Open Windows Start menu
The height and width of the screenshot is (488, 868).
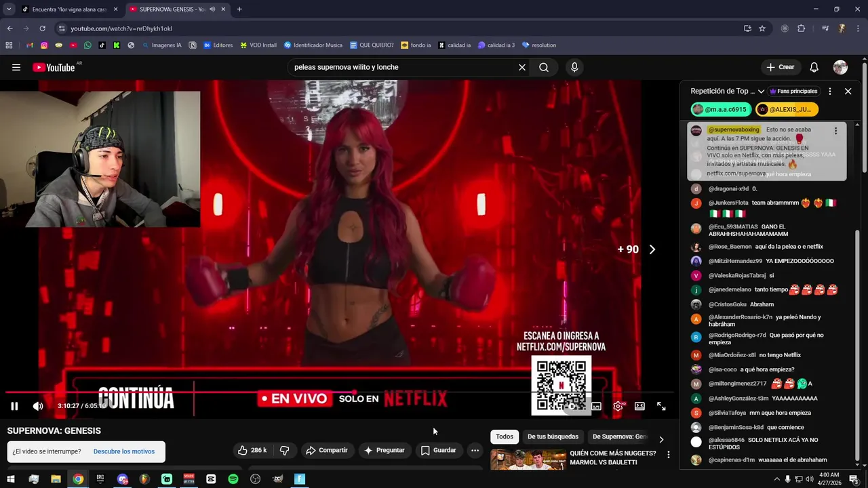click(11, 479)
